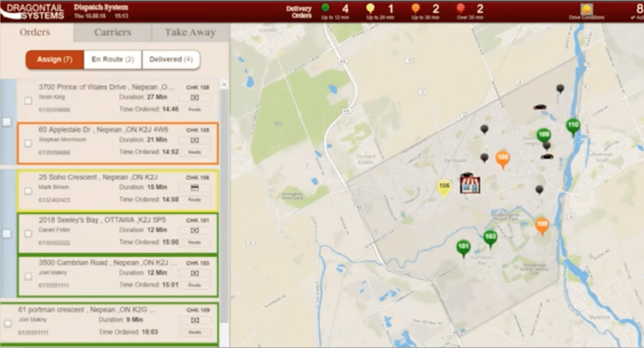Check the 60 Appledale Dr order checkbox
The width and height of the screenshot is (644, 348).
(28, 143)
